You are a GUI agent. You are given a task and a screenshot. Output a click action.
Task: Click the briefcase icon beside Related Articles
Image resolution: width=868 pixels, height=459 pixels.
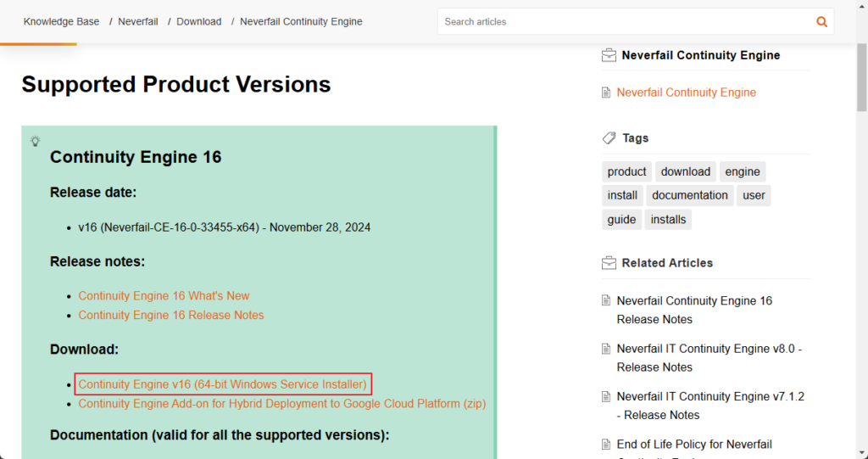click(609, 263)
